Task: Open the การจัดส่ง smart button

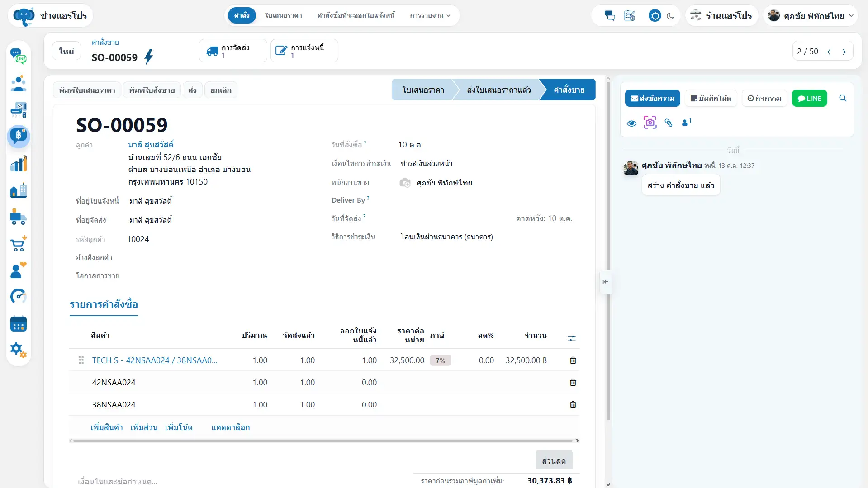Action: 233,51
